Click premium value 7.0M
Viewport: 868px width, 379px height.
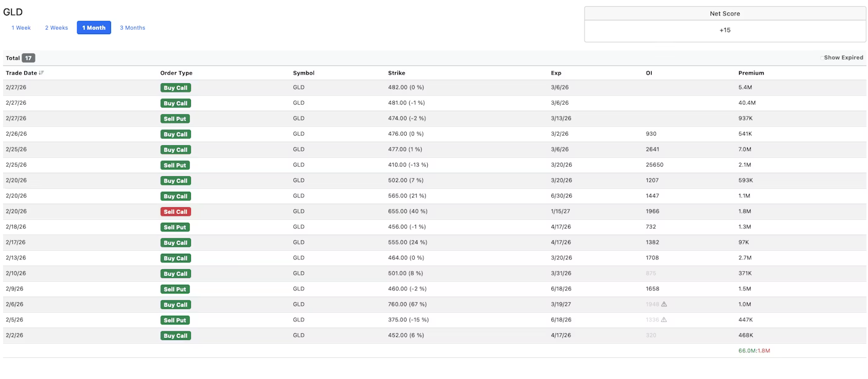745,149
